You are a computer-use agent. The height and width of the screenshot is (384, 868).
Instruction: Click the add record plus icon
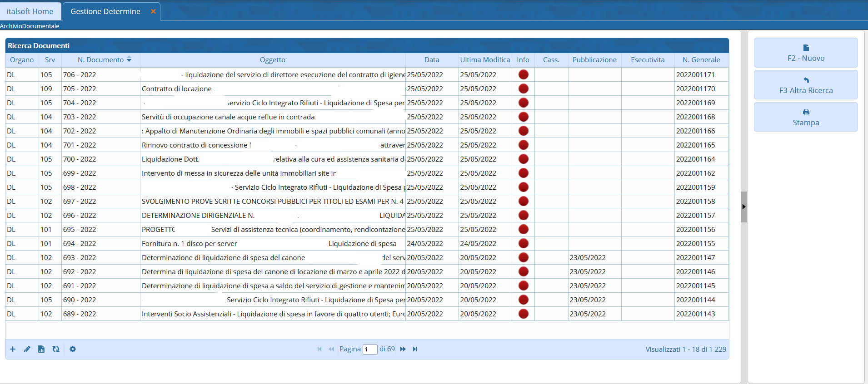13,349
